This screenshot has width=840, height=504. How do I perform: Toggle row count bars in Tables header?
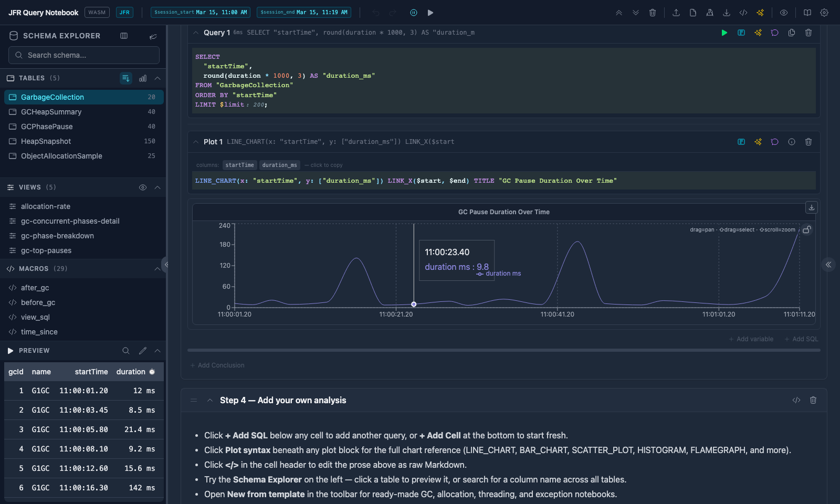[143, 78]
